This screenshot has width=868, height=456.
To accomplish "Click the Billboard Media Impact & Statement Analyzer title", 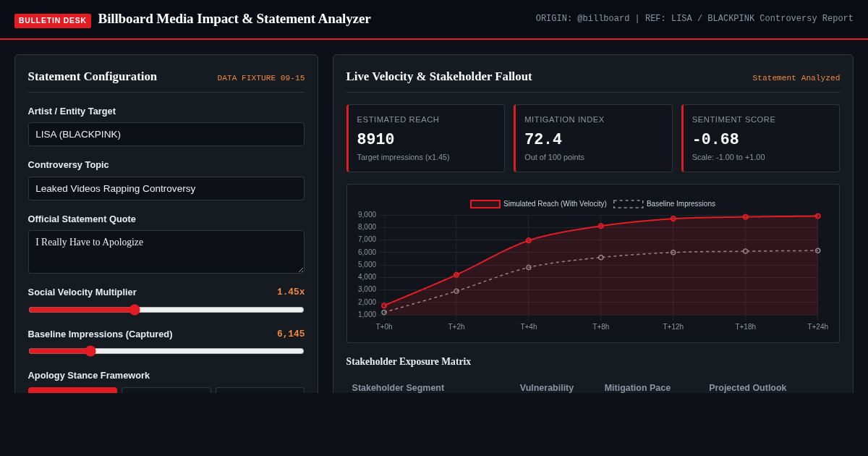I will 234,19.
